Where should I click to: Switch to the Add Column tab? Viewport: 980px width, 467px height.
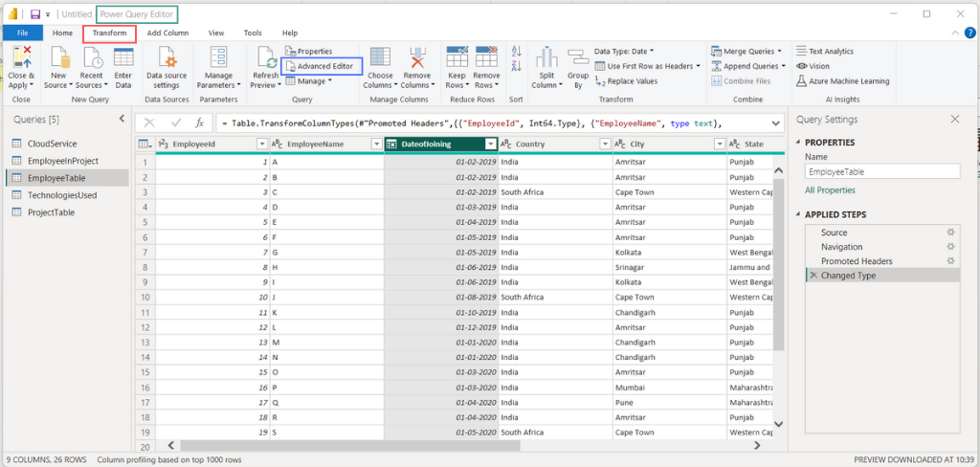pyautogui.click(x=167, y=33)
